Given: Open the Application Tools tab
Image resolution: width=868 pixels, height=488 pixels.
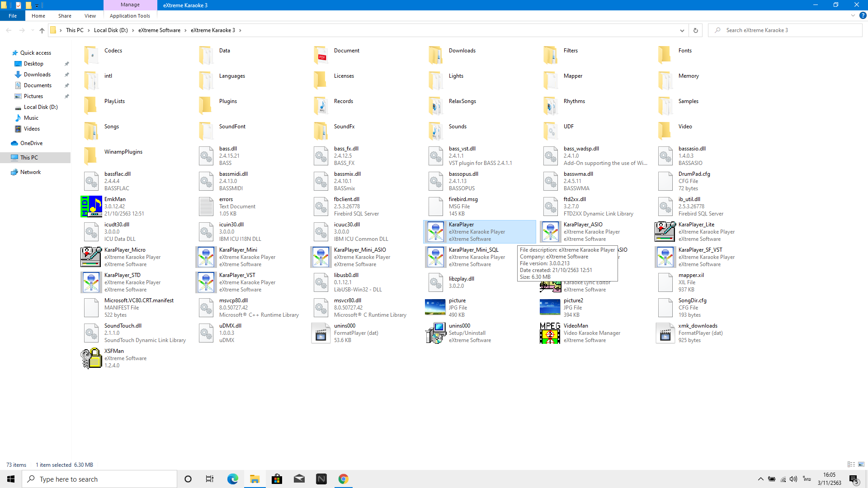Looking at the screenshot, I should point(130,16).
